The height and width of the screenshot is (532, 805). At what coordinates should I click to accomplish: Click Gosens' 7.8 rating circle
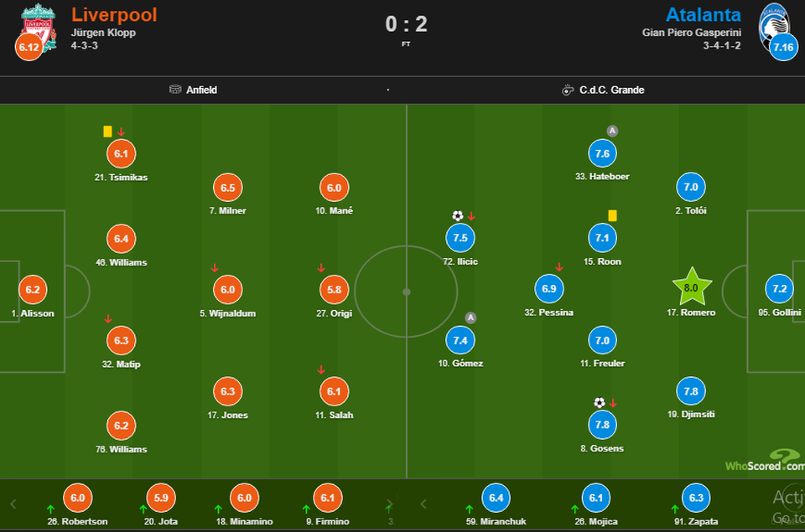click(602, 425)
